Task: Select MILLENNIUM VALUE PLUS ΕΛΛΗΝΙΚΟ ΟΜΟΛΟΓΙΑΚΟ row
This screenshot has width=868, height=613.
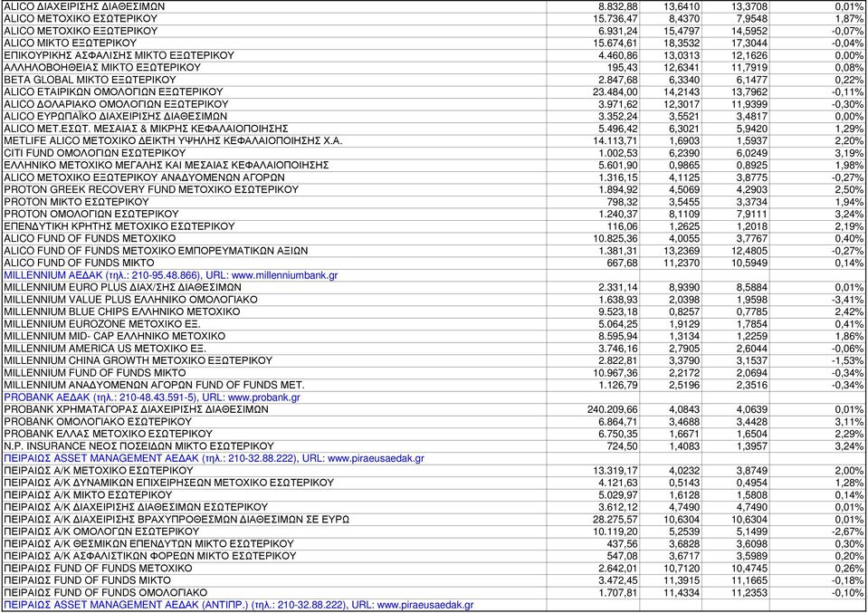Action: pyautogui.click(x=434, y=300)
